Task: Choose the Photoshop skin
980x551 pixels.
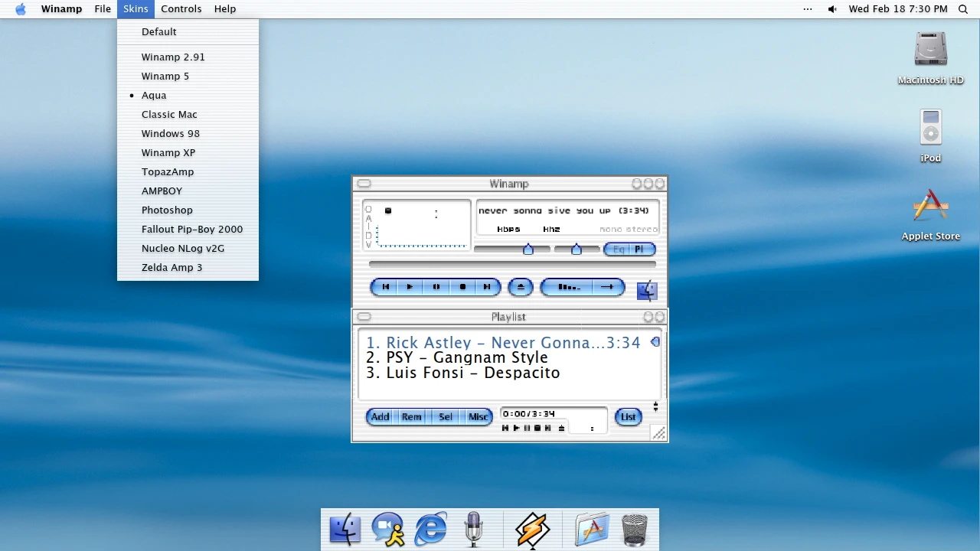Action: (188, 210)
